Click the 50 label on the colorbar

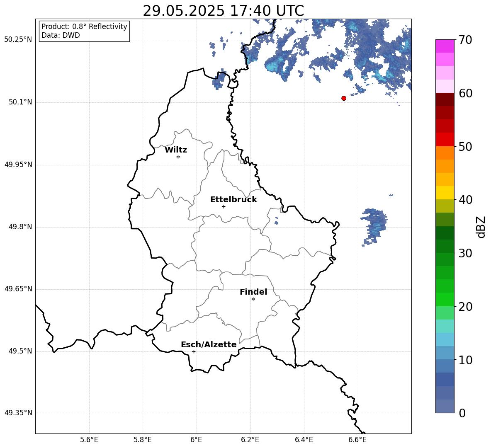(465, 147)
